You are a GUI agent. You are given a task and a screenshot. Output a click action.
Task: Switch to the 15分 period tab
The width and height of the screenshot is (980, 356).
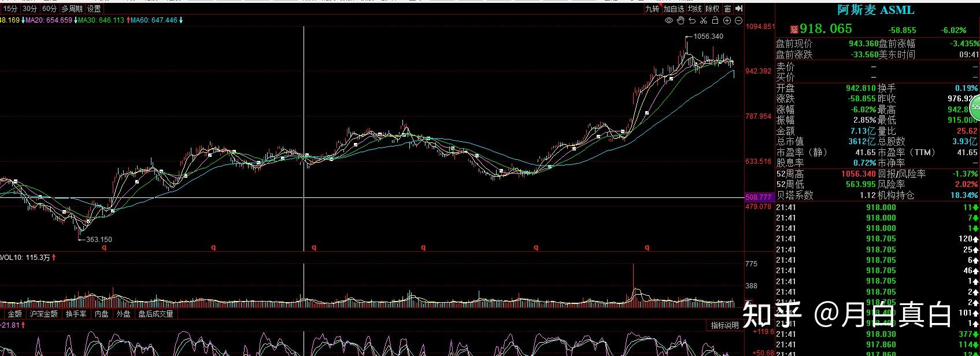point(10,9)
